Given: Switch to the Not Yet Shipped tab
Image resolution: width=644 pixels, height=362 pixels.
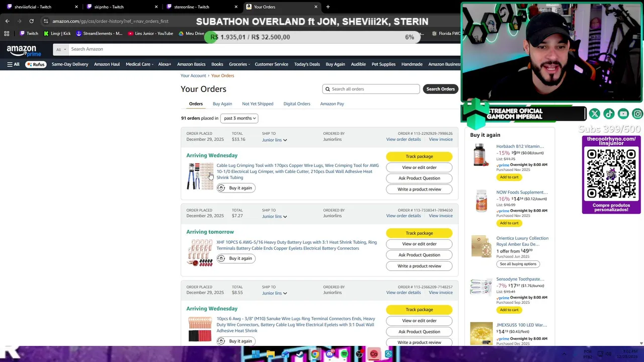Looking at the screenshot, I should [258, 104].
